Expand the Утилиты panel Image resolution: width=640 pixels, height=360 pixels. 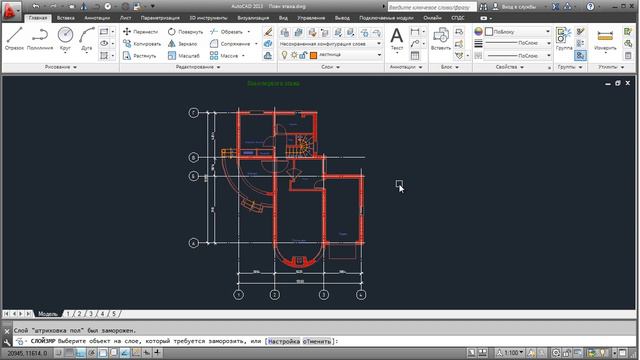click(611, 67)
